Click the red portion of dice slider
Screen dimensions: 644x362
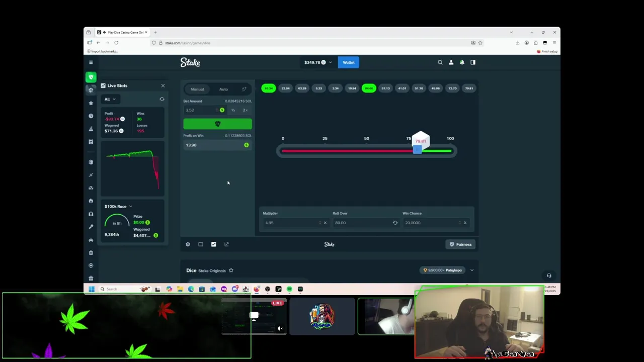347,150
